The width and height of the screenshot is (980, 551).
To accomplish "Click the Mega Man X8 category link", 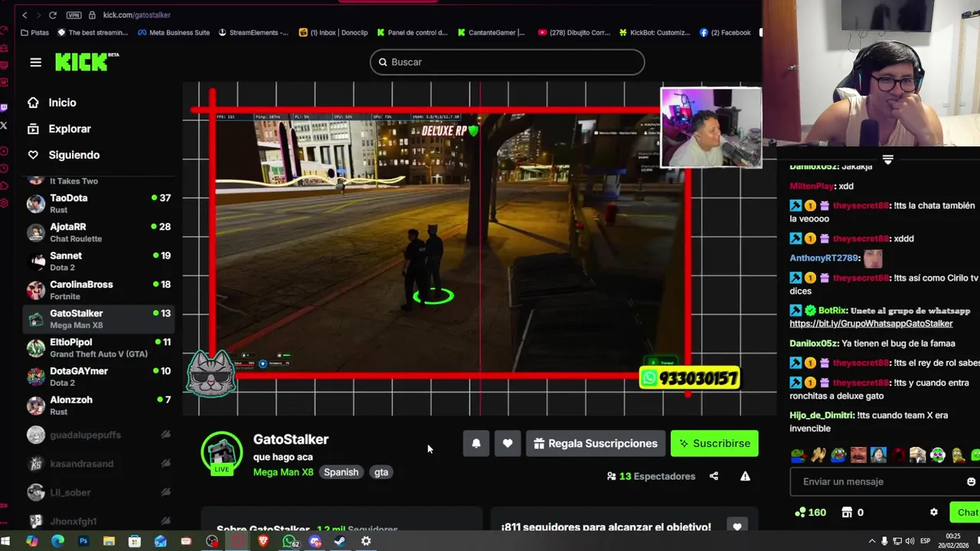I will pyautogui.click(x=283, y=472).
